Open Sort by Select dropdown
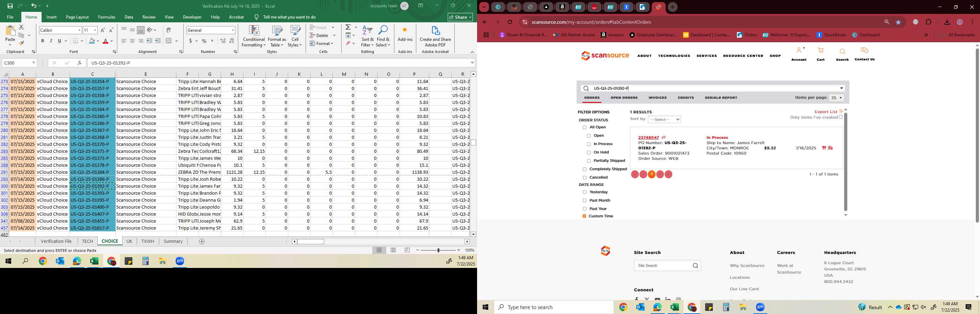The height and width of the screenshot is (314, 980). [x=664, y=119]
